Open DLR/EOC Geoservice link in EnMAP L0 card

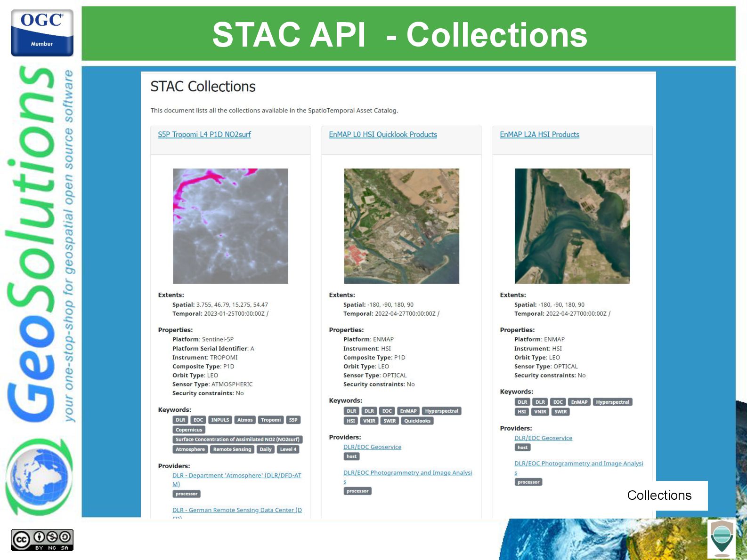(372, 447)
